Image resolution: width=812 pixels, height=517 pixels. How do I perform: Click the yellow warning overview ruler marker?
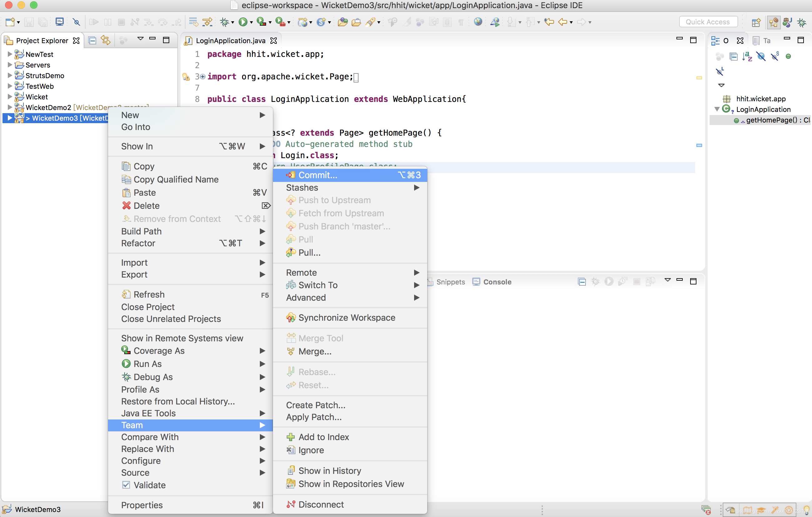(x=699, y=78)
